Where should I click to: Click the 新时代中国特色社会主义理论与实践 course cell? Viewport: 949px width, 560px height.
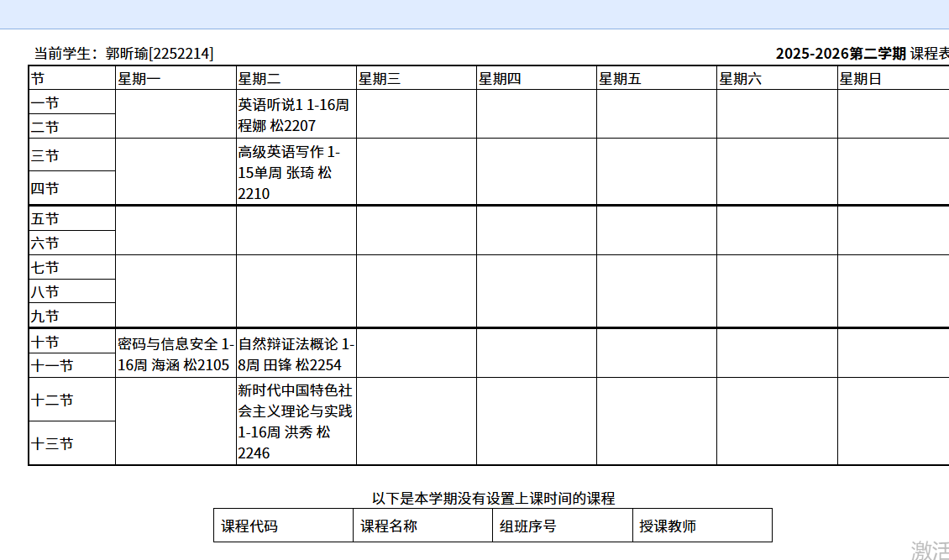(296, 421)
